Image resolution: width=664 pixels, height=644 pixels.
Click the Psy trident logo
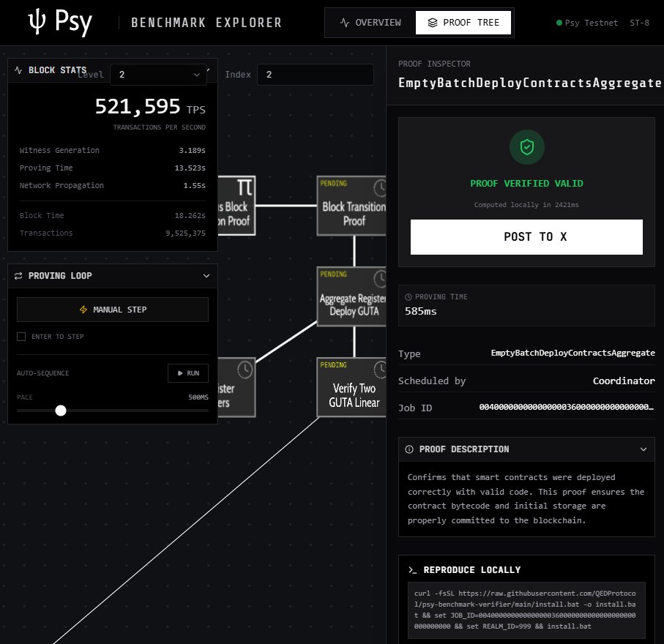click(37, 22)
